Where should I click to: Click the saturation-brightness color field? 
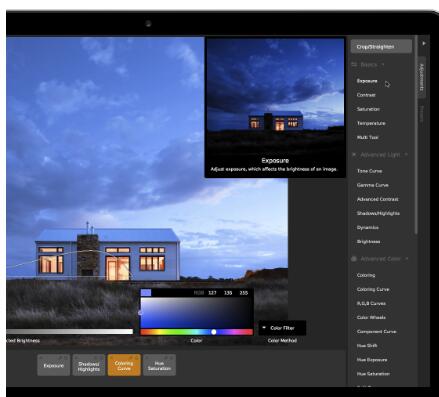(196, 313)
